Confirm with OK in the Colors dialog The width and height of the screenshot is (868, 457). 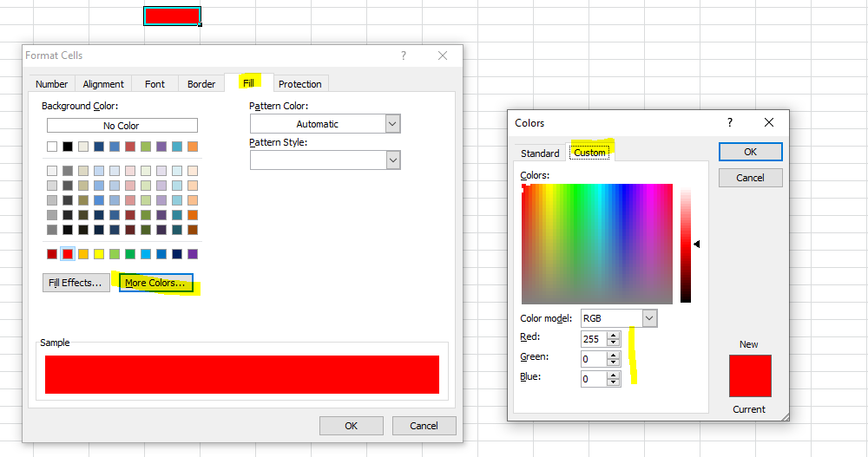(x=750, y=152)
